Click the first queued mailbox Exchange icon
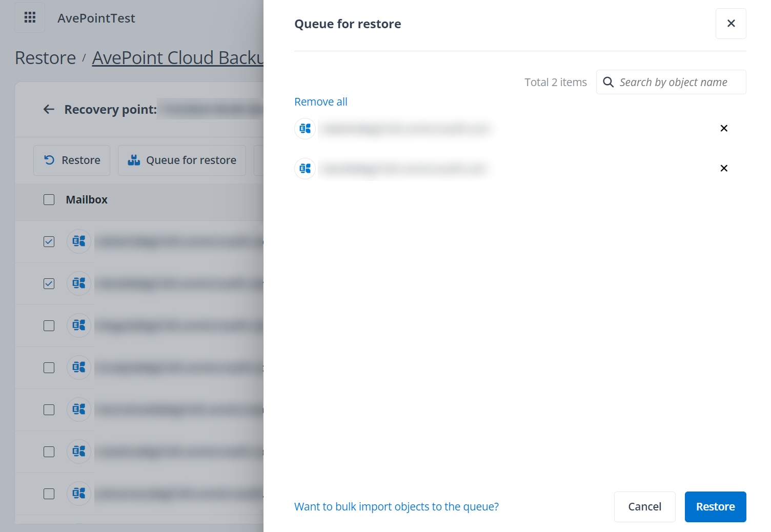Image resolution: width=771 pixels, height=532 pixels. pyautogui.click(x=305, y=128)
